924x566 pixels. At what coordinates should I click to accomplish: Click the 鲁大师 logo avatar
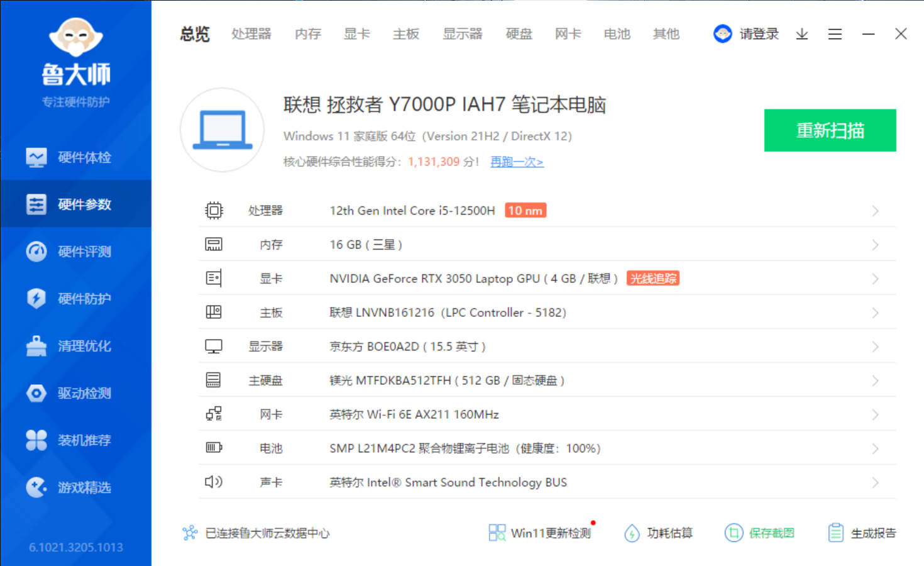click(76, 37)
